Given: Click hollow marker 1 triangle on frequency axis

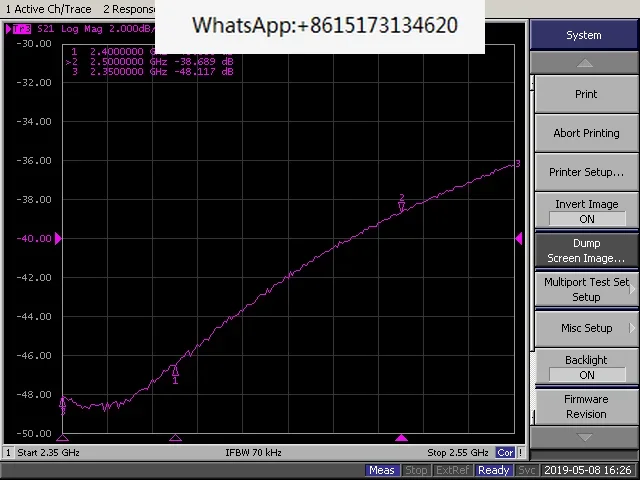Looking at the screenshot, I should (x=175, y=438).
